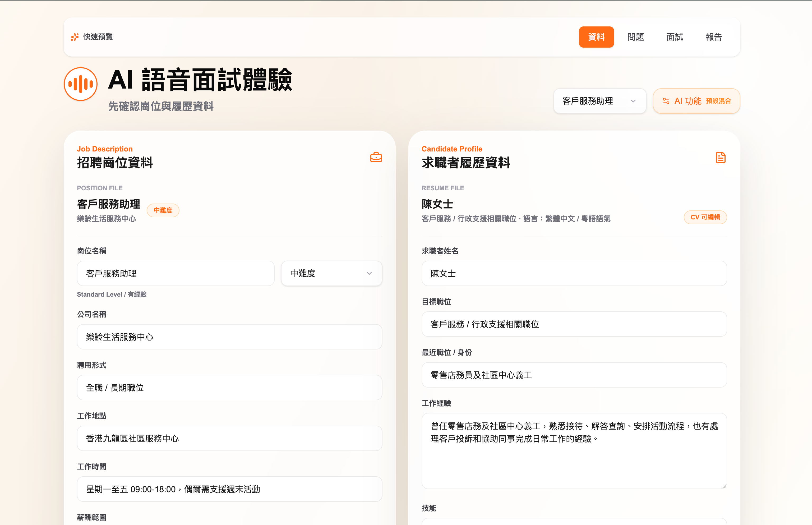Switch to the 面試 tab
The image size is (812, 525).
tap(675, 37)
